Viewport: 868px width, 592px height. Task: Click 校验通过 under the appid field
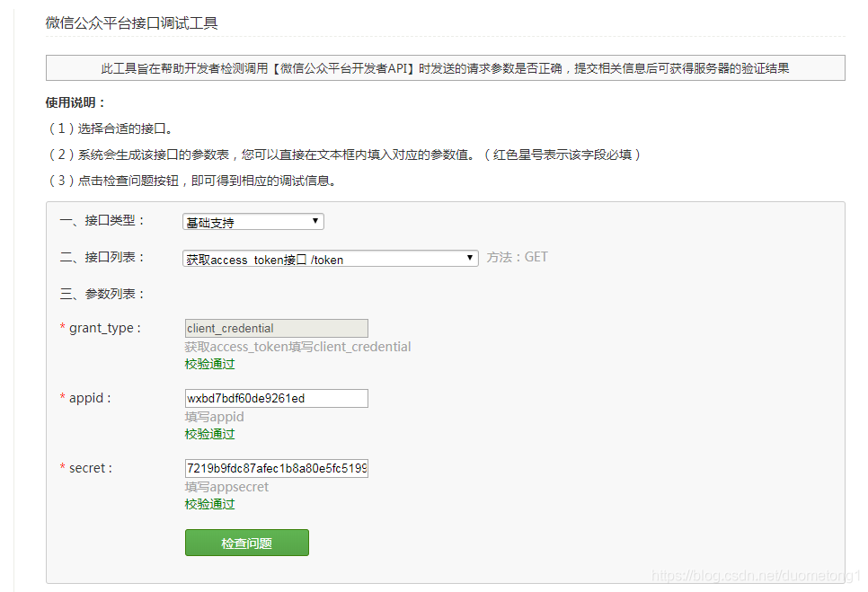point(209,434)
